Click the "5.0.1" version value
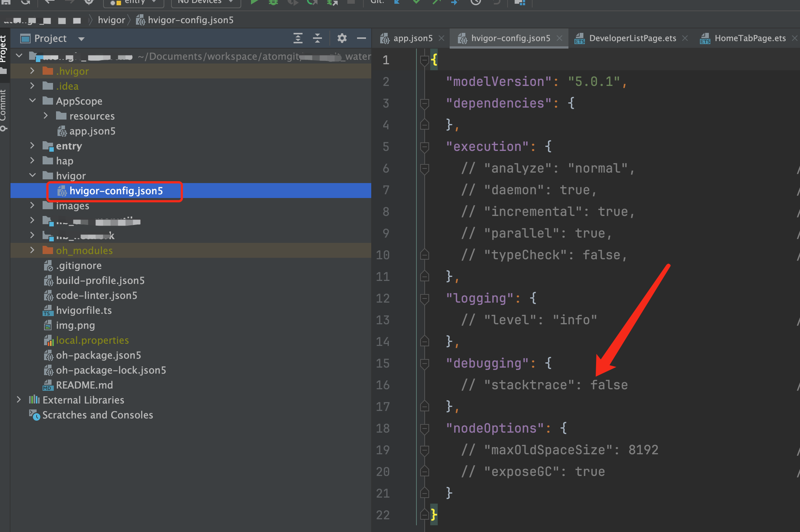Screen dimensions: 800x532 click(594, 81)
